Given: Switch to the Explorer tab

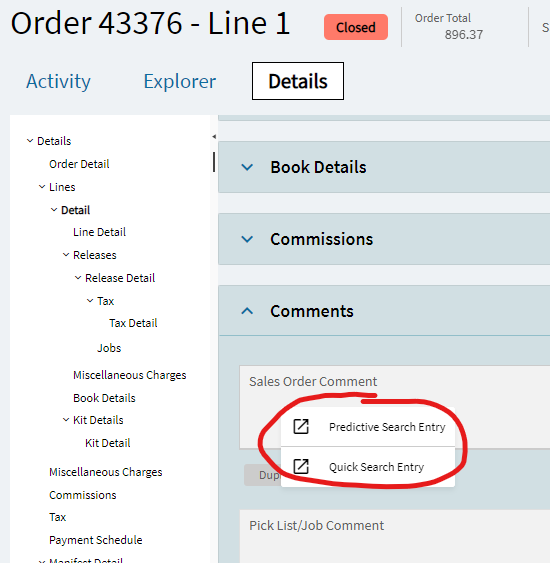Looking at the screenshot, I should (x=180, y=81).
